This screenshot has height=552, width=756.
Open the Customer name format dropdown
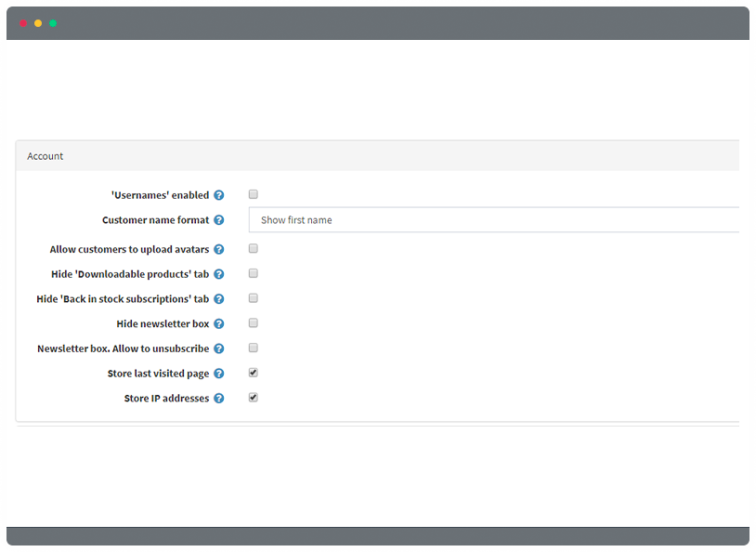click(494, 220)
